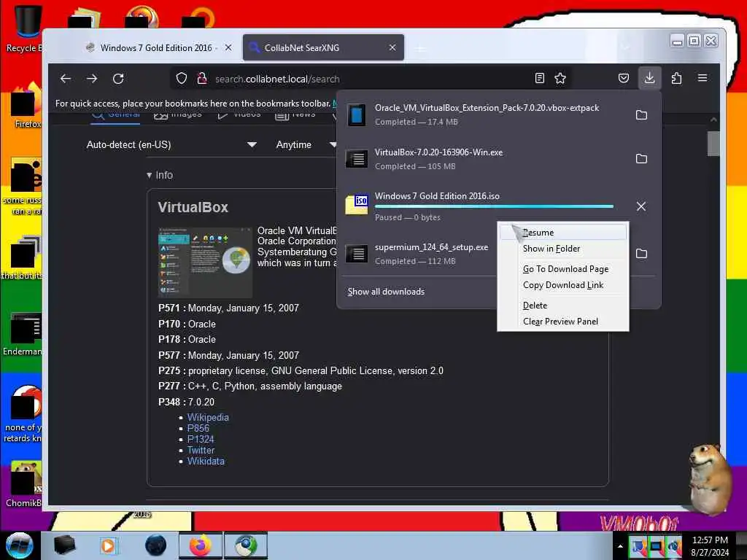The height and width of the screenshot is (560, 747).
Task: Switch to the Windows 7 Gold Edition 2016 tab
Action: click(x=156, y=47)
